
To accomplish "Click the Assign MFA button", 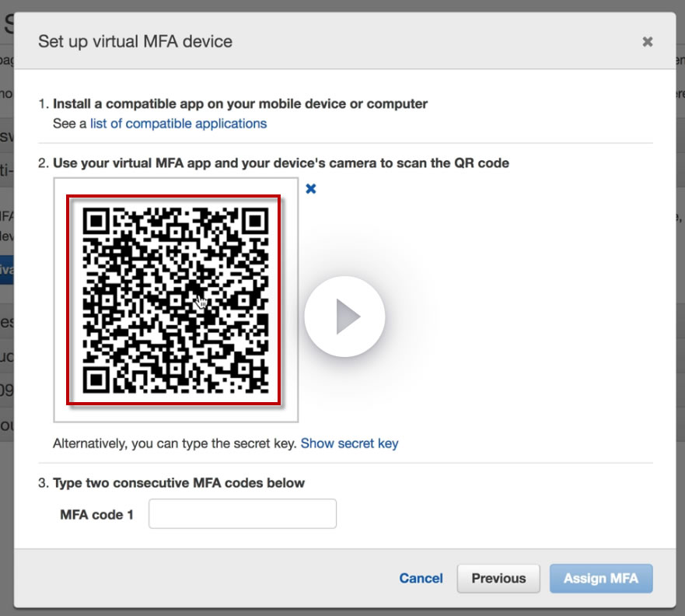I will point(600,578).
